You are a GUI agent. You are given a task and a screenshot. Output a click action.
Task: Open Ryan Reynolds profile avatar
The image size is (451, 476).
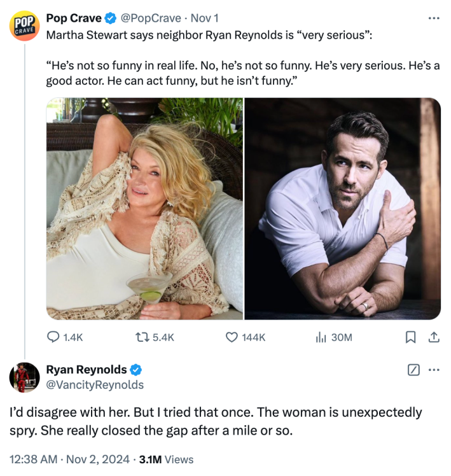[x=25, y=377]
